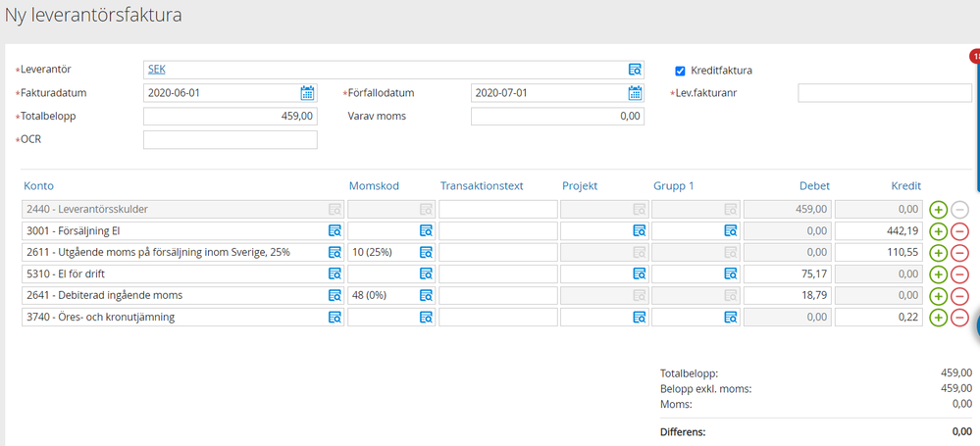Add row after 2641 Debiterad ingående moms

(938, 296)
